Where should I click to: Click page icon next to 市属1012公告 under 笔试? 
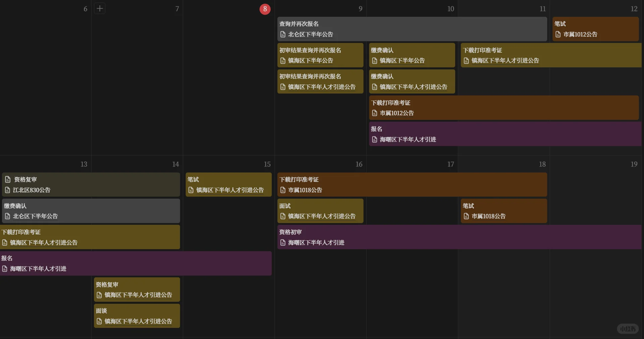(558, 34)
